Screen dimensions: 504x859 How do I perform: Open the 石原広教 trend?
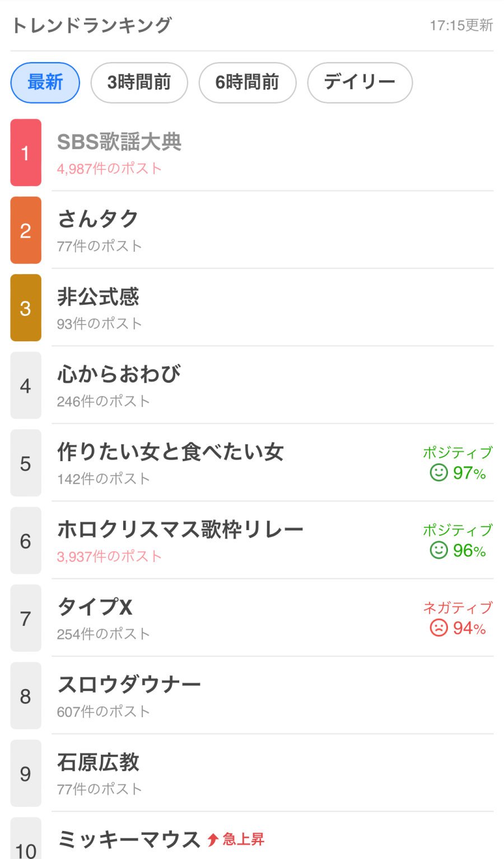click(x=98, y=762)
